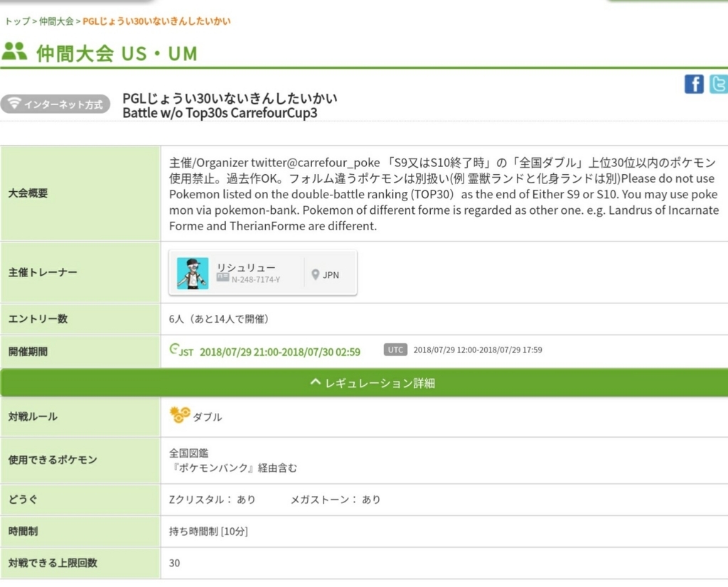The image size is (728, 587).
Task: Click the エントリー数 row label
Action: (38, 319)
